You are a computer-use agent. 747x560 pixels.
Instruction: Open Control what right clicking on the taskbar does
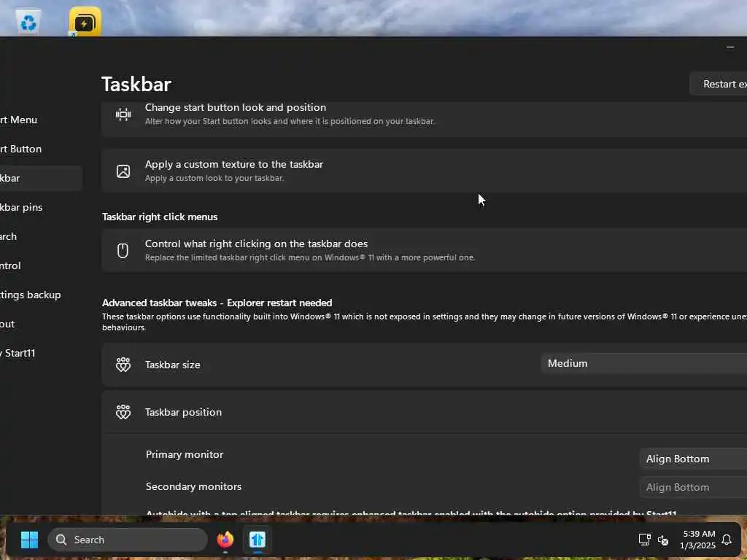pyautogui.click(x=424, y=251)
